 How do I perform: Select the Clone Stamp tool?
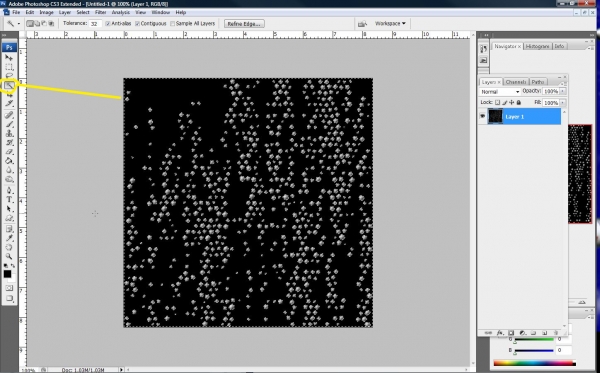(9, 133)
